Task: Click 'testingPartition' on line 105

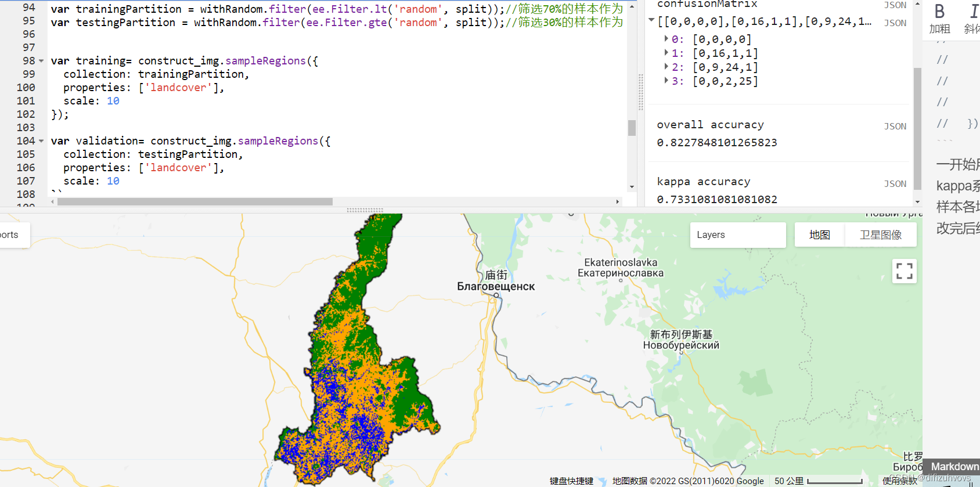Action: click(x=188, y=154)
